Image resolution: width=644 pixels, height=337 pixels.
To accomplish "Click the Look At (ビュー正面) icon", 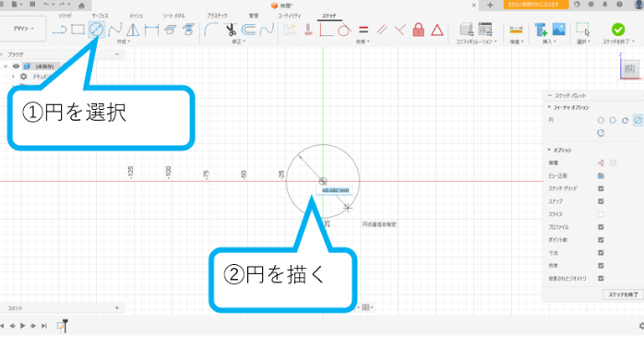I will coord(601,176).
